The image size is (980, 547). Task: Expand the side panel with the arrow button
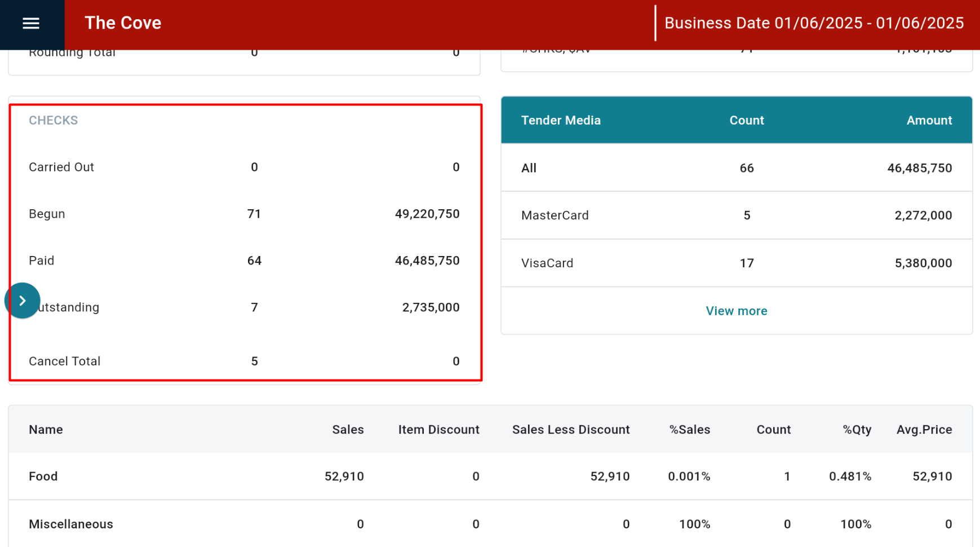(x=23, y=301)
